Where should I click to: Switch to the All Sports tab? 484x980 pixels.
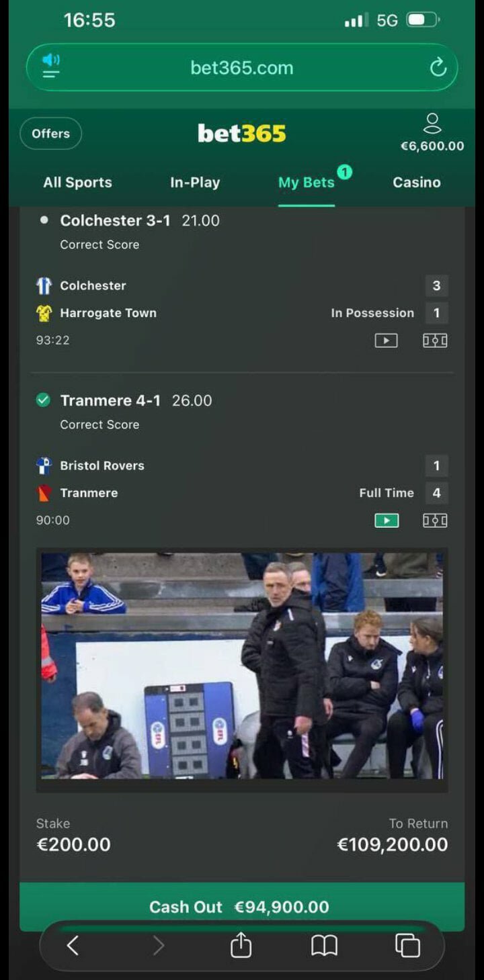[78, 183]
